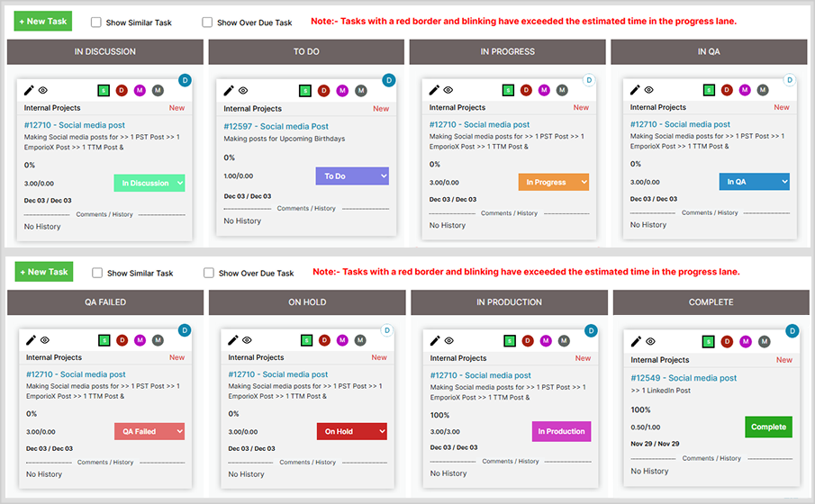Click the eye view icon on the QA Failed card
The image size is (815, 504).
[x=45, y=340]
